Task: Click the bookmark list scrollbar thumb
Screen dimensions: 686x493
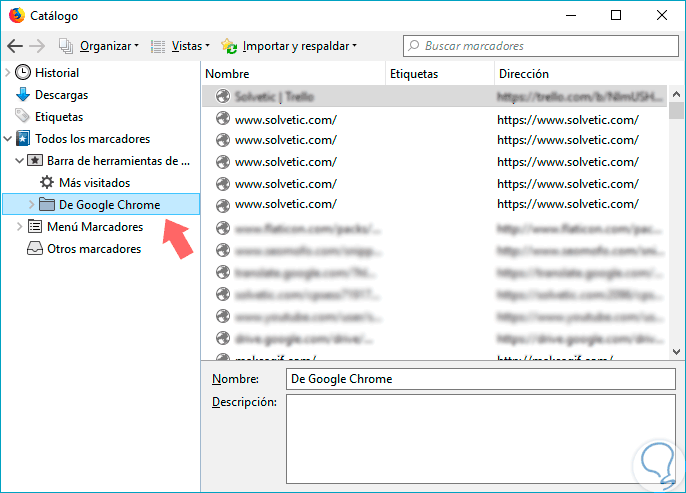Action: pyautogui.click(x=676, y=110)
